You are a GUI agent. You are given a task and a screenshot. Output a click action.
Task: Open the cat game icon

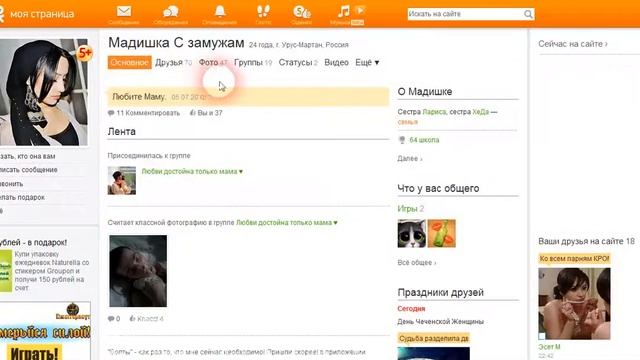411,233
